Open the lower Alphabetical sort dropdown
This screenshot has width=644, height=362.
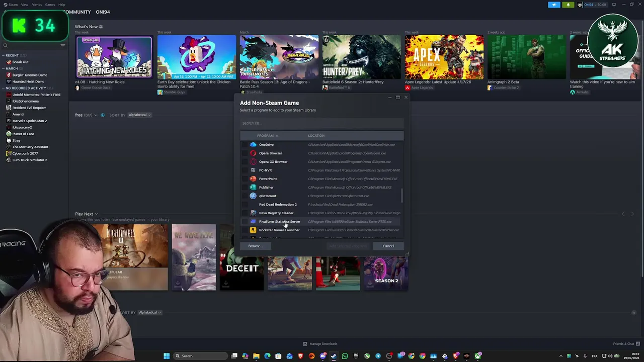click(149, 313)
